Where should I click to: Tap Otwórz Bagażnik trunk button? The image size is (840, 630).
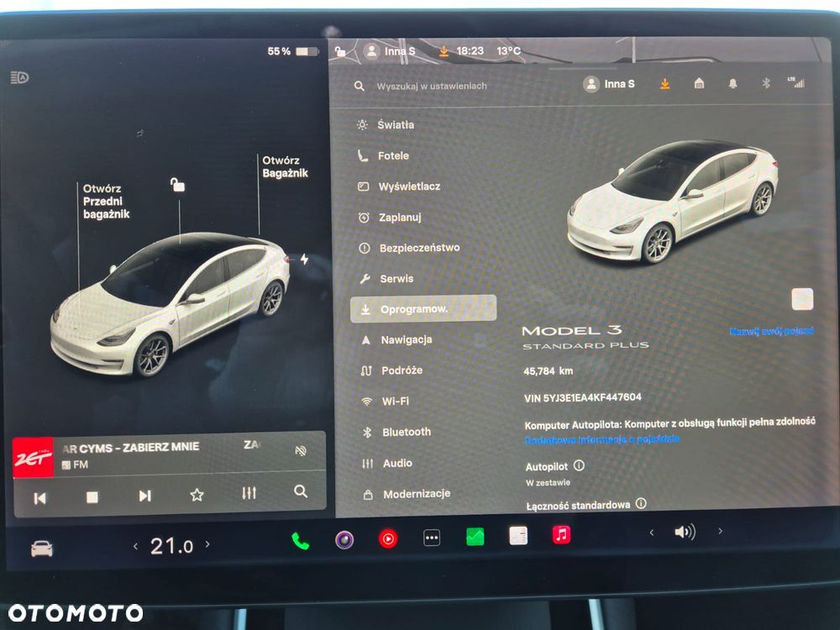[285, 166]
